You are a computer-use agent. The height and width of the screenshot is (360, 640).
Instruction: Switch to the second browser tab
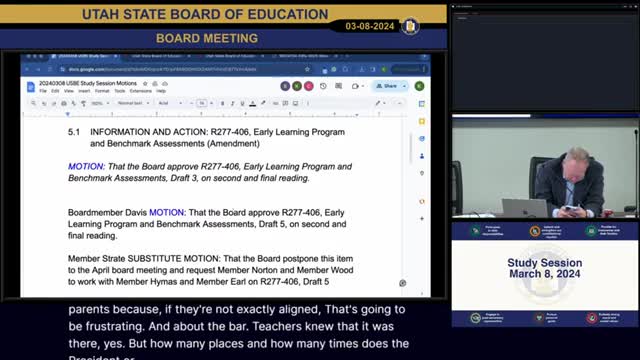(x=159, y=56)
